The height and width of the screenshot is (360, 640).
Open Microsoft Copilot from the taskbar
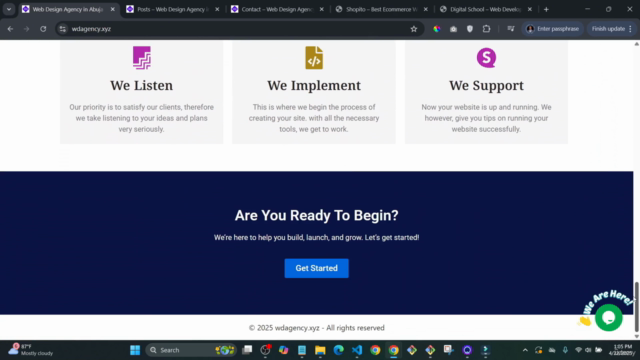(x=283, y=350)
